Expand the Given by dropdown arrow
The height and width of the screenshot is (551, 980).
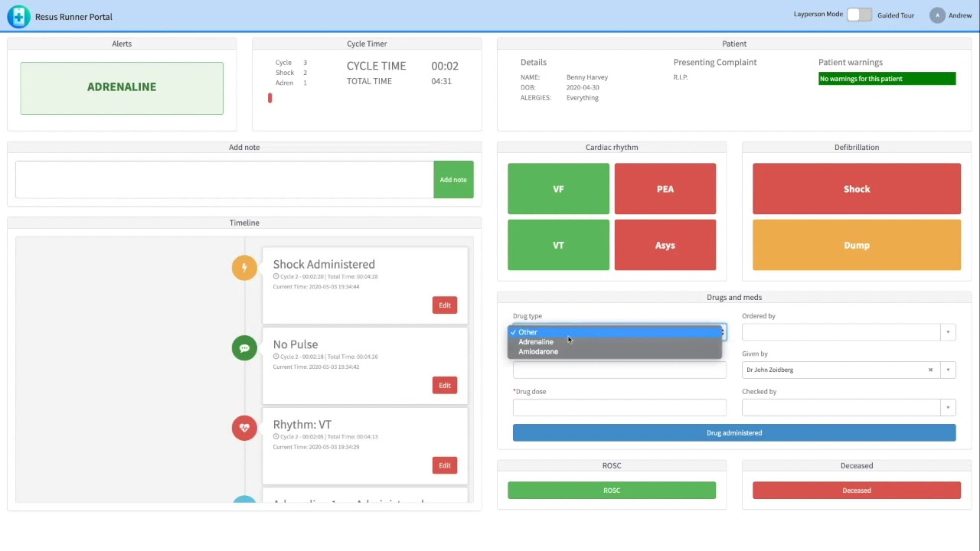tap(948, 370)
